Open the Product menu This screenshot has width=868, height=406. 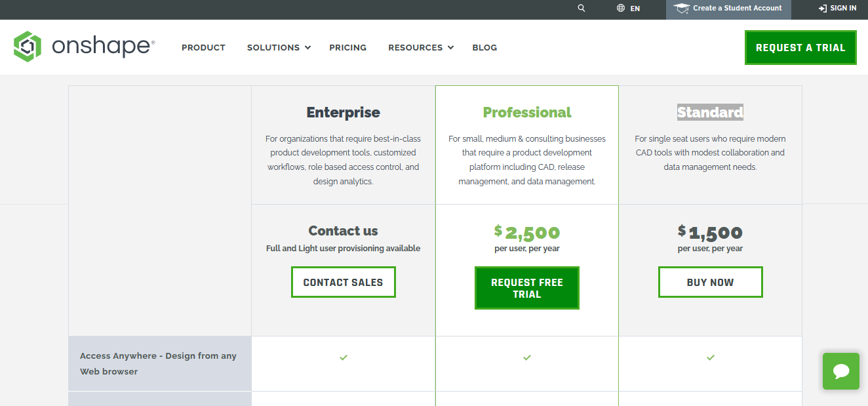click(203, 47)
